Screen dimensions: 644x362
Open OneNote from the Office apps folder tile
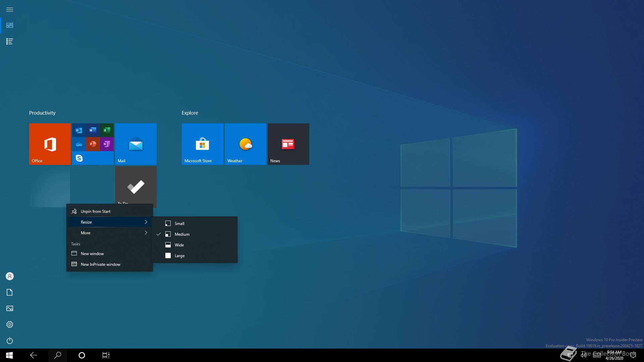tap(107, 144)
